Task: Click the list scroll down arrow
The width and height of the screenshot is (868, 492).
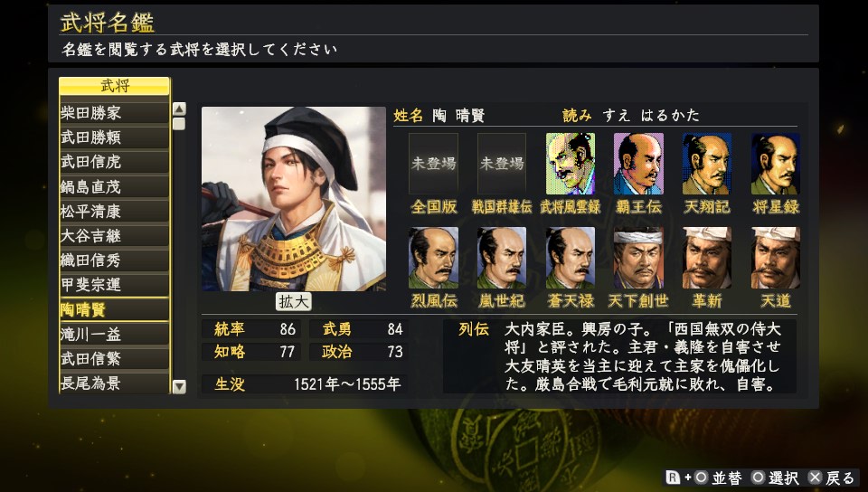Action: [179, 387]
